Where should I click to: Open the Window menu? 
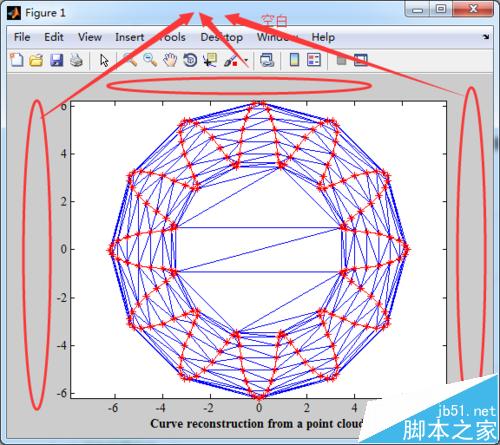point(277,37)
